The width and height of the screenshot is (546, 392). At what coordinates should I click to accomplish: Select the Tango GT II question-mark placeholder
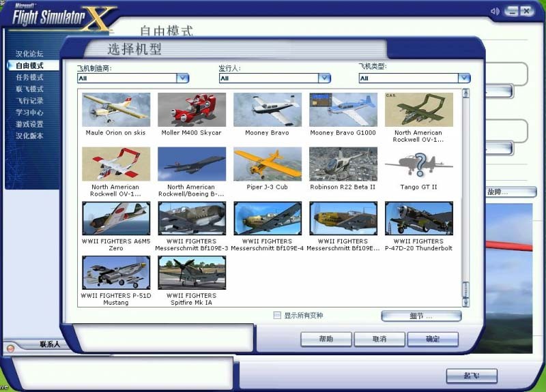click(419, 164)
